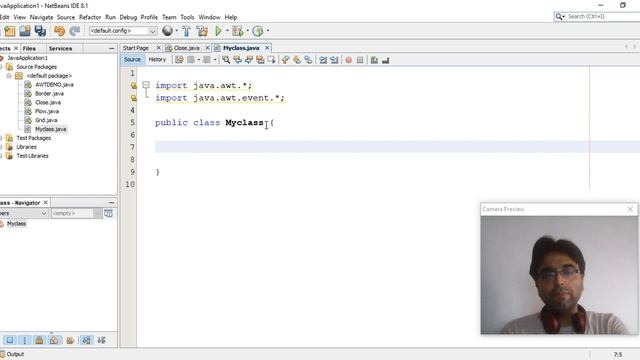Open the Debug Project dropdown arrow

247,31
